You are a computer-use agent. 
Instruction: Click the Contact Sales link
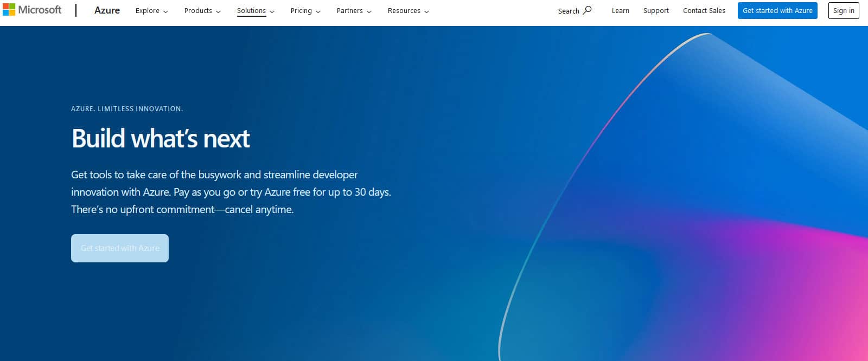(x=704, y=11)
